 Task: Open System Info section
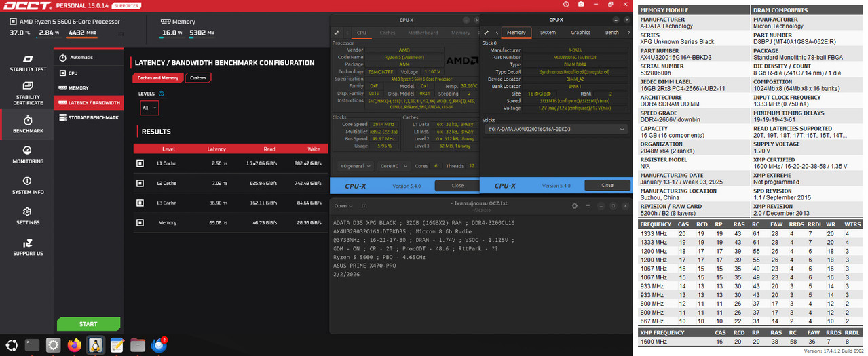point(27,185)
